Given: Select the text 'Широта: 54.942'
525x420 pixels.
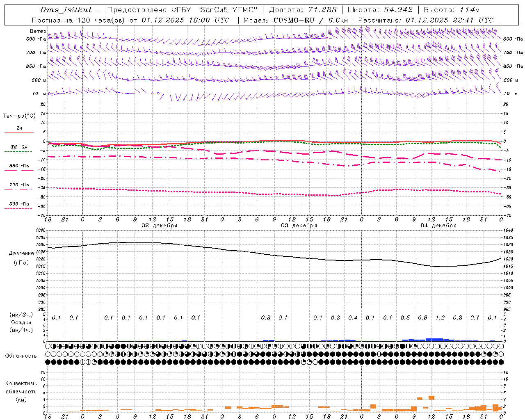Looking at the screenshot, I should (x=380, y=10).
